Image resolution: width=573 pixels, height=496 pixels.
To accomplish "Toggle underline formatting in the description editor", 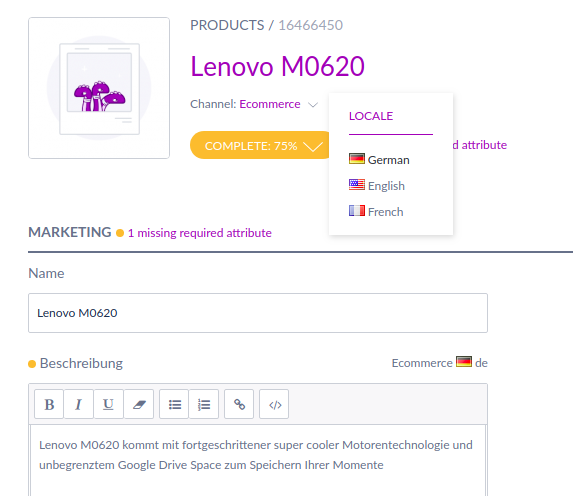I will 108,404.
